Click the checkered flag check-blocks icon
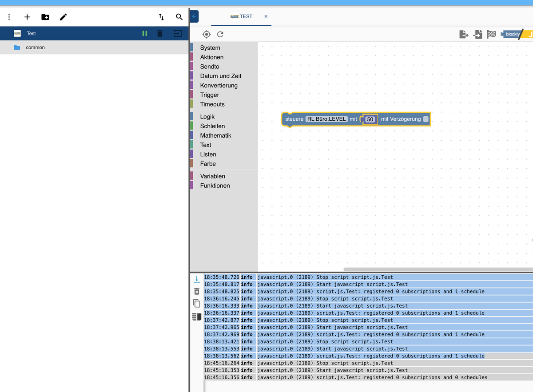The image size is (533, 392). click(x=491, y=34)
